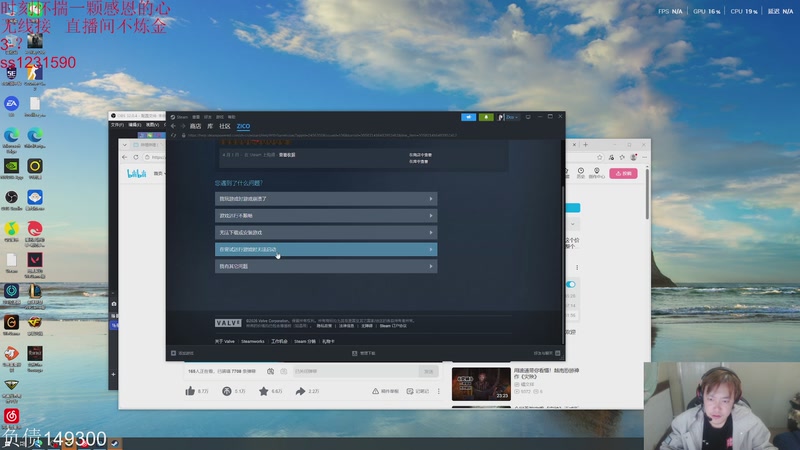The image size is (800, 450).
Task: Open the Steam menu in title bar
Action: pyautogui.click(x=180, y=117)
